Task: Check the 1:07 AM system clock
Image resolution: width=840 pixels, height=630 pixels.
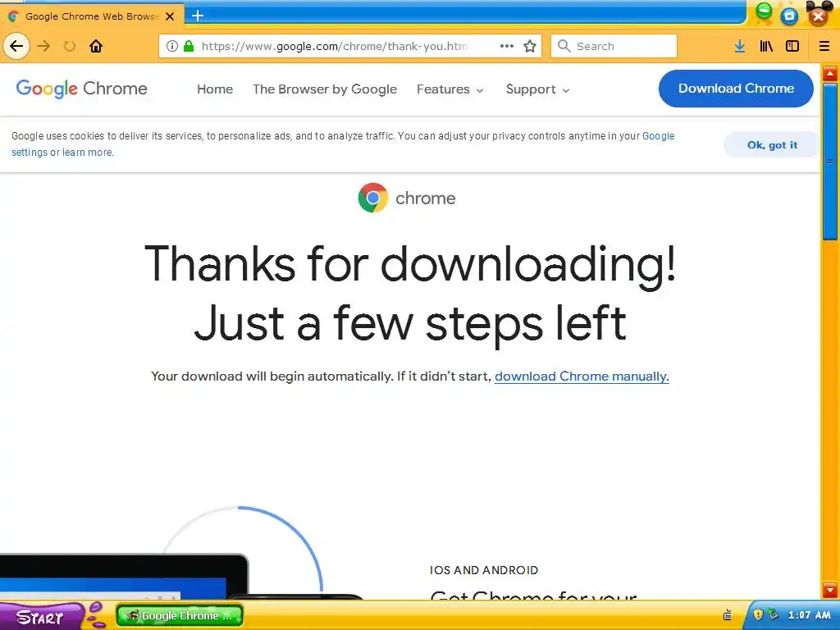Action: click(x=809, y=615)
